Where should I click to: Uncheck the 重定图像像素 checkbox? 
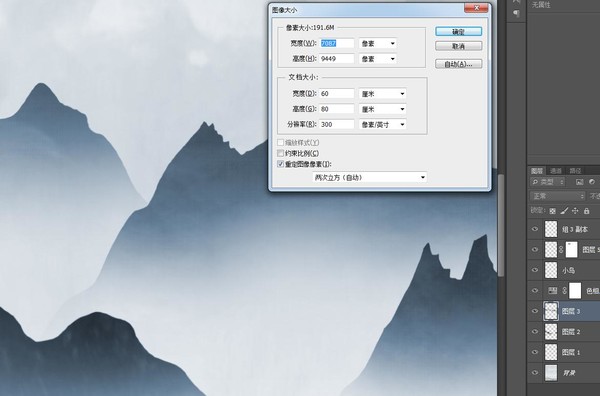280,164
